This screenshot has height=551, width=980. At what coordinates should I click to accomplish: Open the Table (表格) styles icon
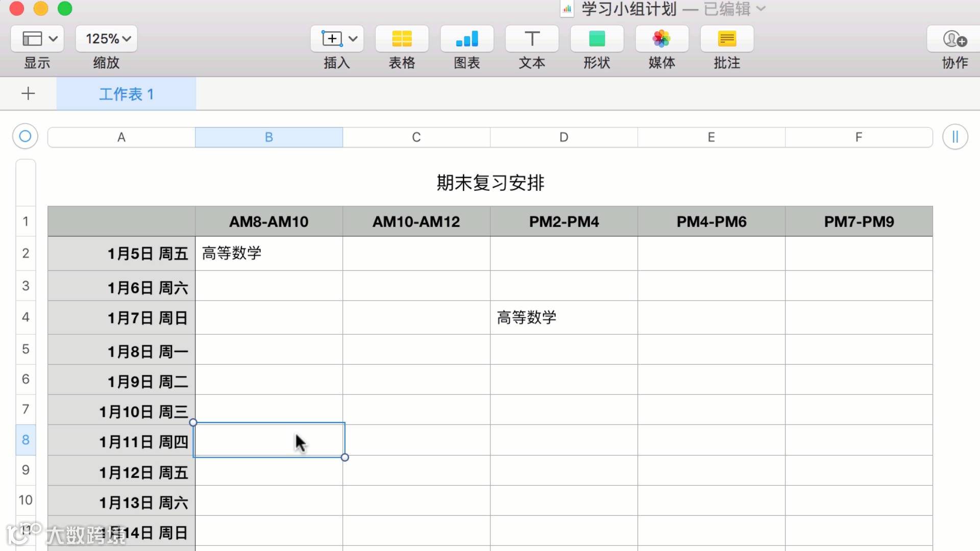tap(402, 39)
